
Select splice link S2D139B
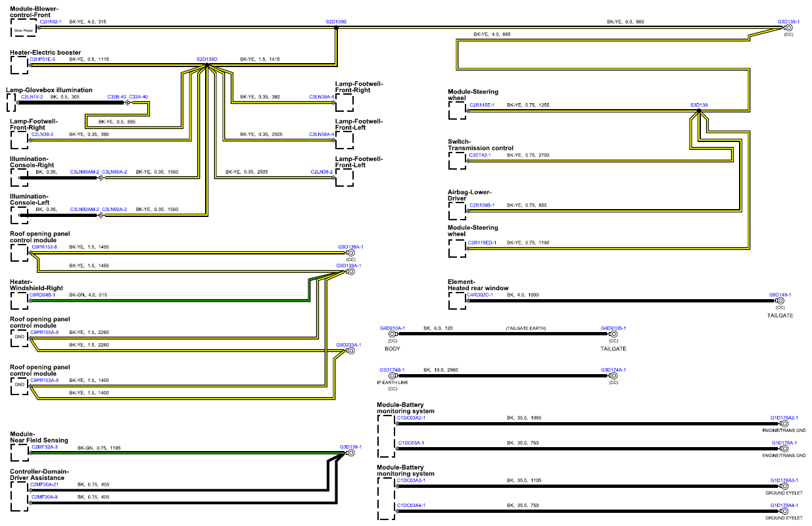[336, 22]
